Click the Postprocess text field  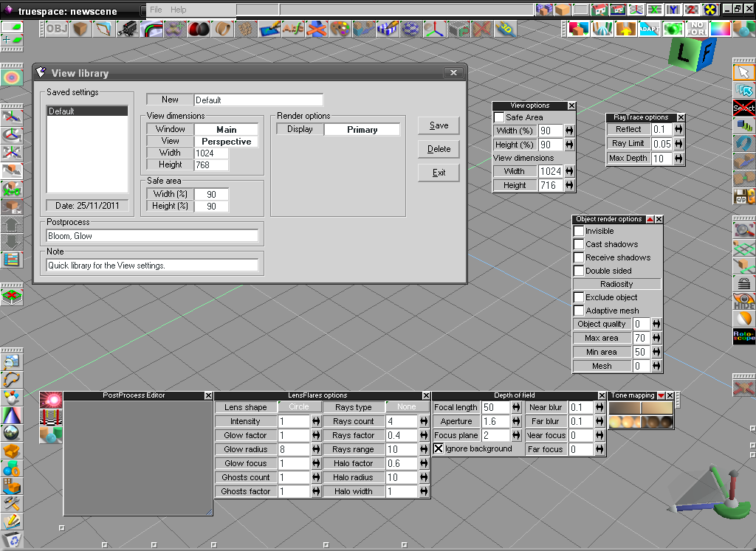152,236
